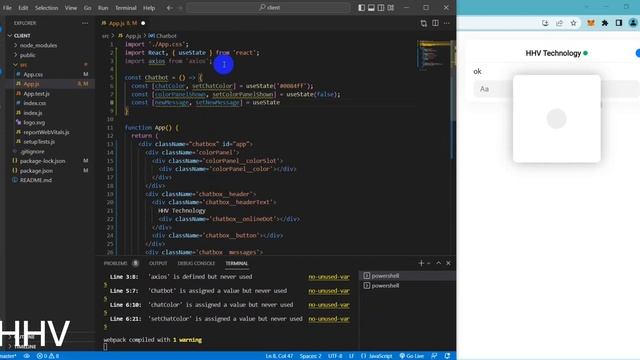Image resolution: width=640 pixels, height=360 pixels.
Task: Open the Edit menu
Action: click(23, 7)
